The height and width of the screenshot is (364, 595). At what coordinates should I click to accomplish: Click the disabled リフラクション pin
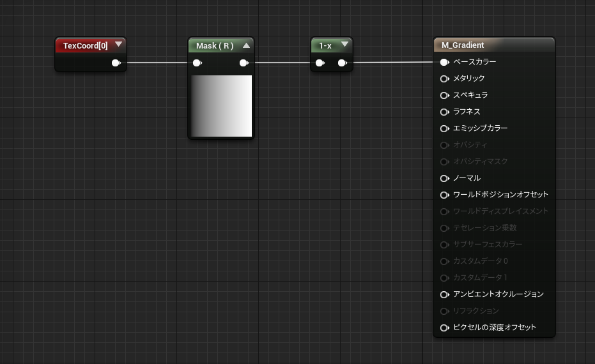pos(444,311)
